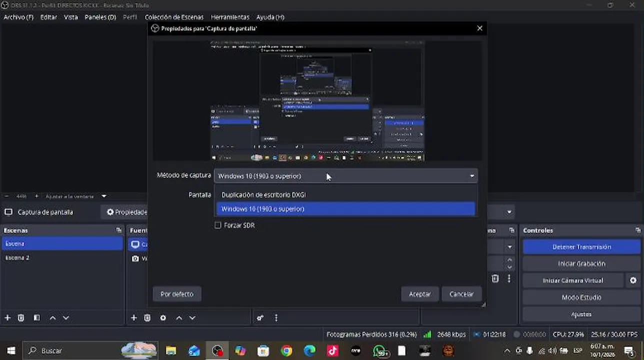Add a new scene with the plus icon

(x=7, y=317)
